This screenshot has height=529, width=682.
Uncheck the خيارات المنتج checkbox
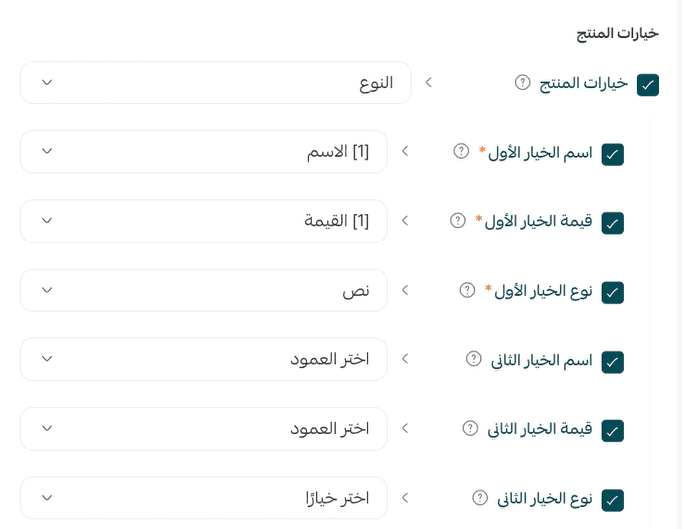pyautogui.click(x=648, y=85)
